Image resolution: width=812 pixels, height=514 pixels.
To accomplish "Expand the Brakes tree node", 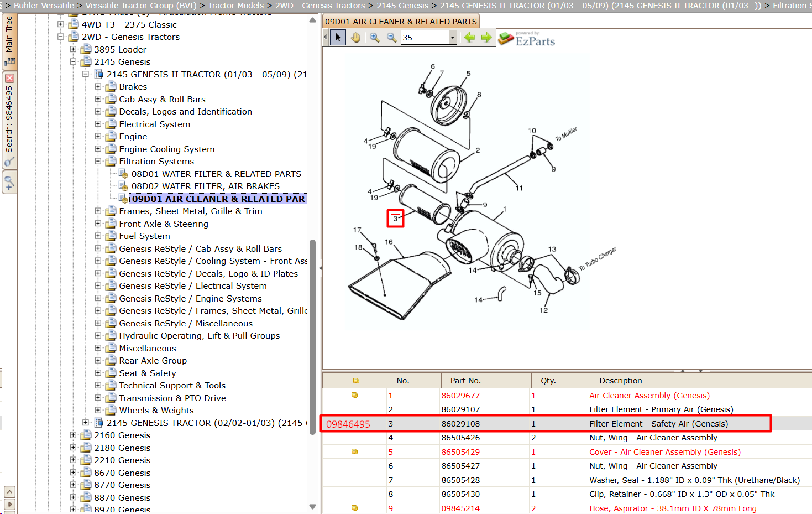I will (98, 86).
